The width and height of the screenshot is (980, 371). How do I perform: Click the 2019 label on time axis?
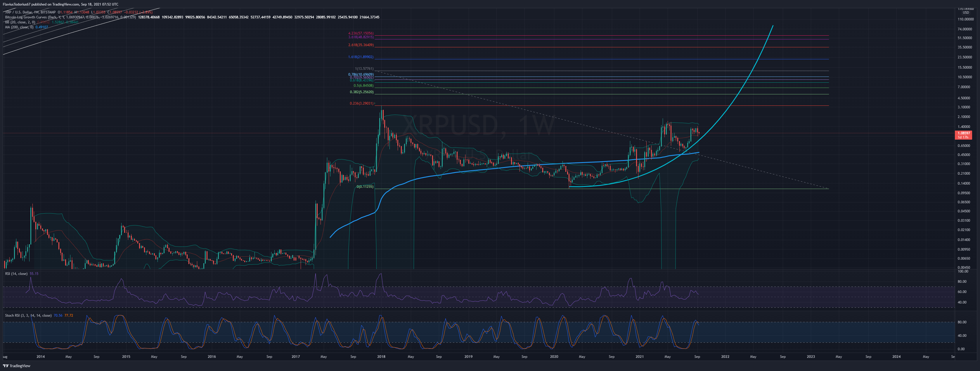click(x=468, y=357)
